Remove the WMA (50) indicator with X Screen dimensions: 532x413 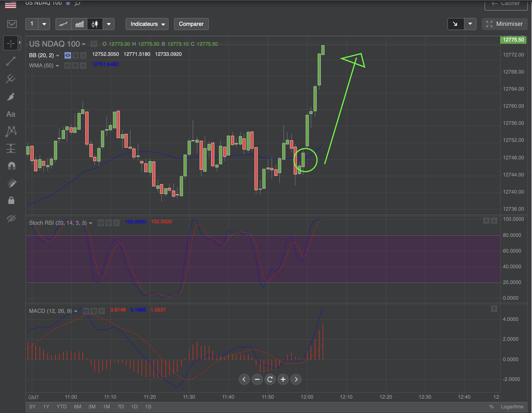(x=83, y=66)
